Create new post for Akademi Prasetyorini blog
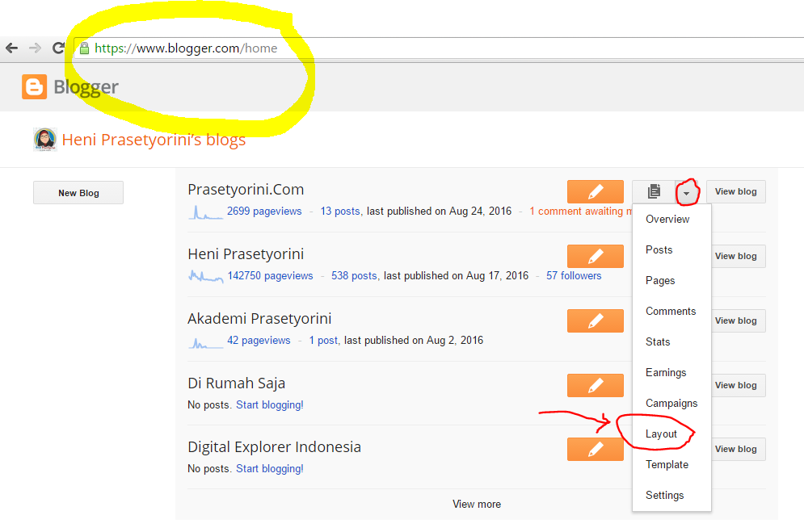This screenshot has height=532, width=804. pyautogui.click(x=596, y=320)
